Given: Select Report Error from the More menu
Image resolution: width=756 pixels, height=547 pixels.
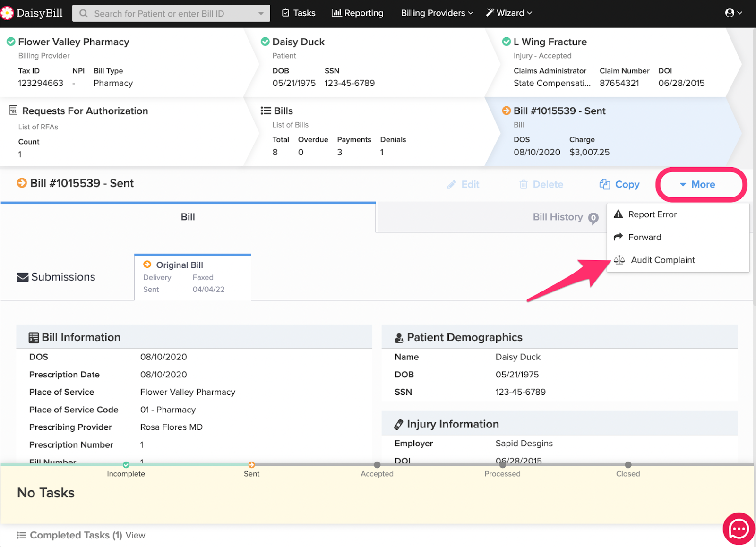Looking at the screenshot, I should click(x=678, y=214).
